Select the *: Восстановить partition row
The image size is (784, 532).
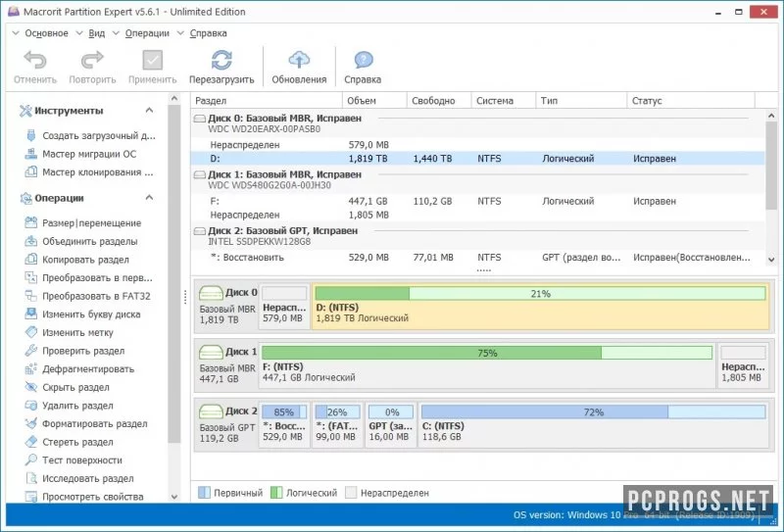tap(477, 258)
